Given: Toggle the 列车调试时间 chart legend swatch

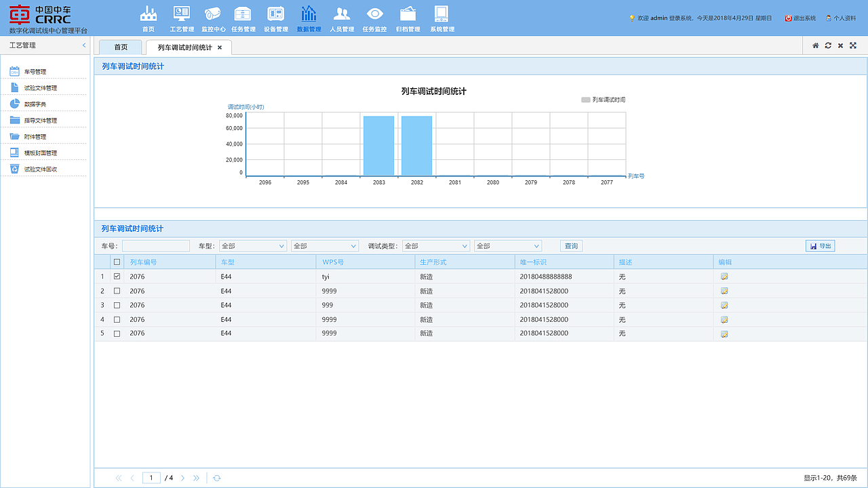Looking at the screenshot, I should [x=586, y=100].
